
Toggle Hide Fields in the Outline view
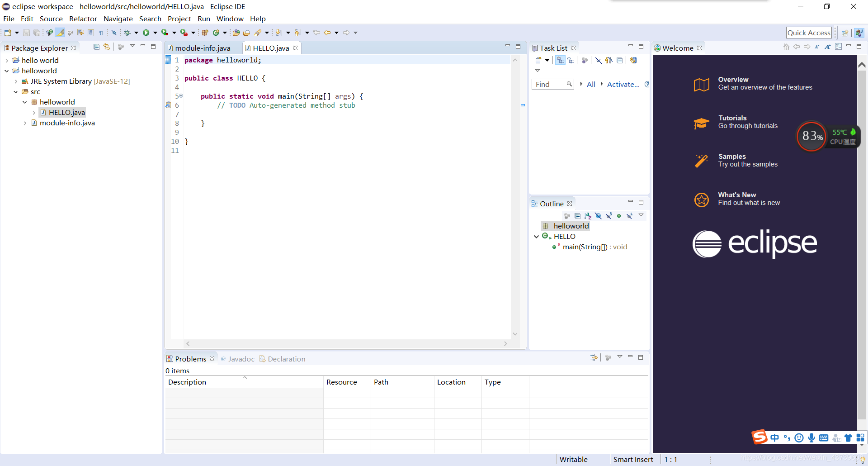tap(598, 216)
